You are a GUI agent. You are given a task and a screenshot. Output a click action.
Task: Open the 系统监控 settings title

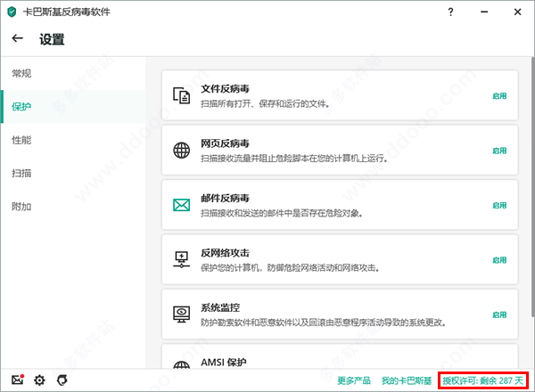pyautogui.click(x=220, y=307)
